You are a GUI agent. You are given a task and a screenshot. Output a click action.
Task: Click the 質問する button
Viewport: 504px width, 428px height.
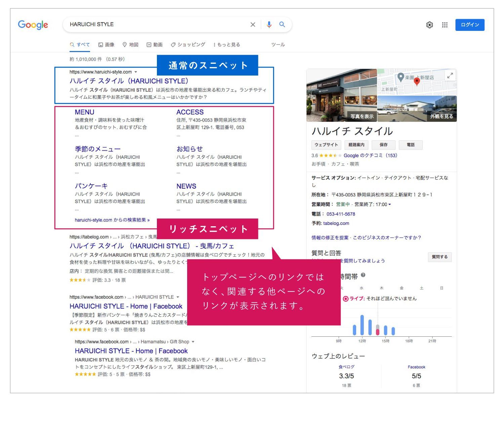[x=440, y=257]
